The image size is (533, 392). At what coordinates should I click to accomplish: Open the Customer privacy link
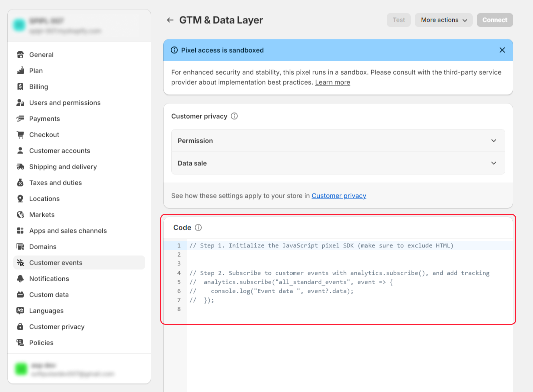tap(339, 196)
